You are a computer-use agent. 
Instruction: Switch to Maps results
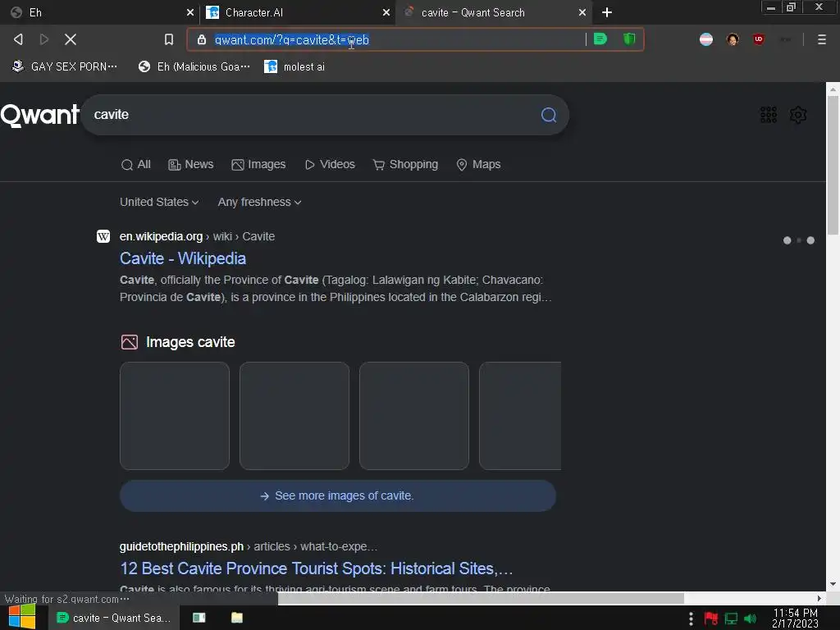pos(478,164)
